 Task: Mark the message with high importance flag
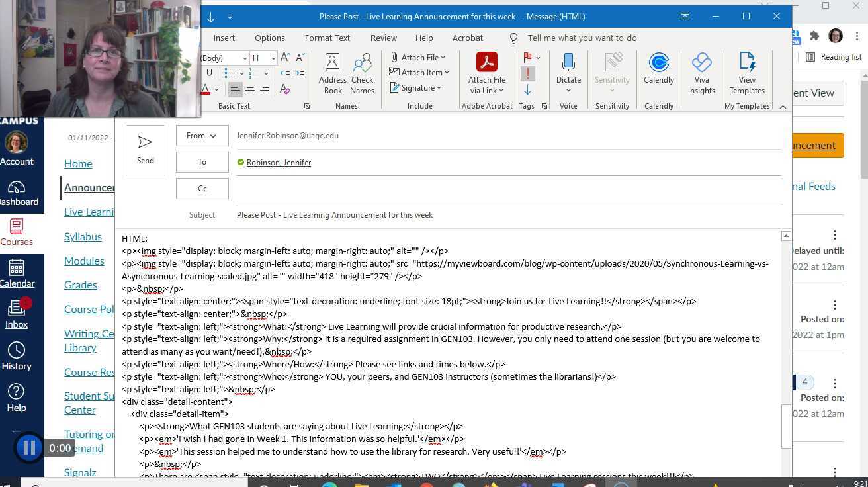(x=527, y=73)
